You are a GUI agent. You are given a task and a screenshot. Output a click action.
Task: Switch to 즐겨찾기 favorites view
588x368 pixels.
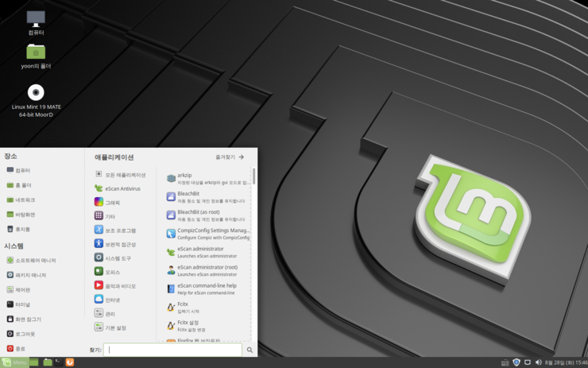click(x=230, y=157)
